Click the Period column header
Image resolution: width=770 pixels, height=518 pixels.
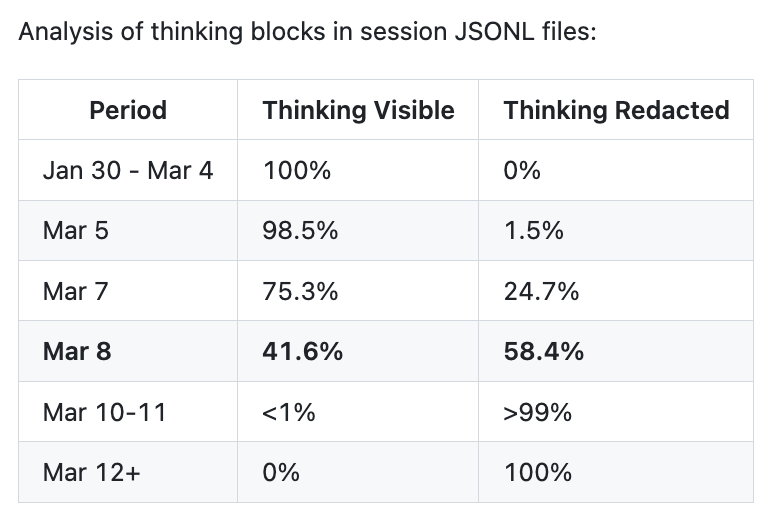[x=128, y=110]
